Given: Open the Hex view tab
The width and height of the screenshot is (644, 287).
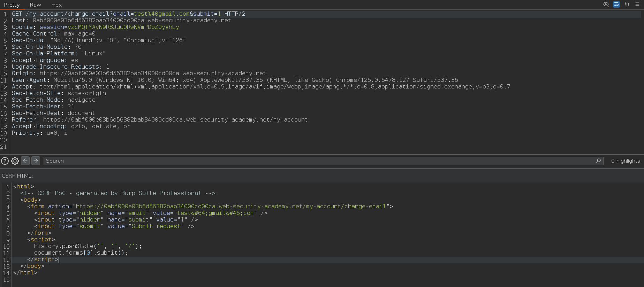Looking at the screenshot, I should point(56,5).
